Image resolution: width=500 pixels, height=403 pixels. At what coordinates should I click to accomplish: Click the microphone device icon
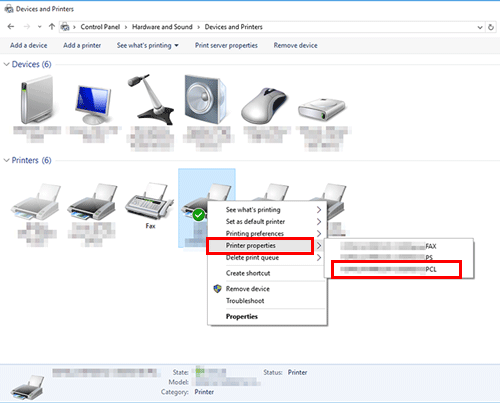[151, 99]
